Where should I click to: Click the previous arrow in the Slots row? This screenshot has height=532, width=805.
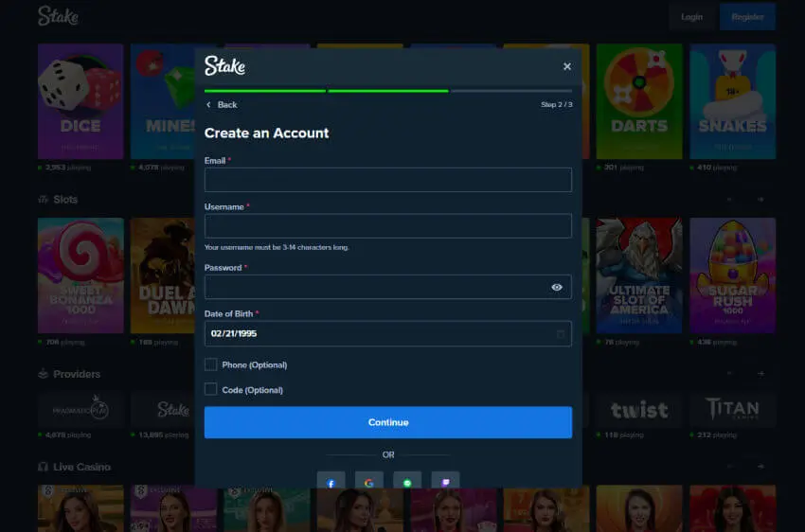coord(729,199)
